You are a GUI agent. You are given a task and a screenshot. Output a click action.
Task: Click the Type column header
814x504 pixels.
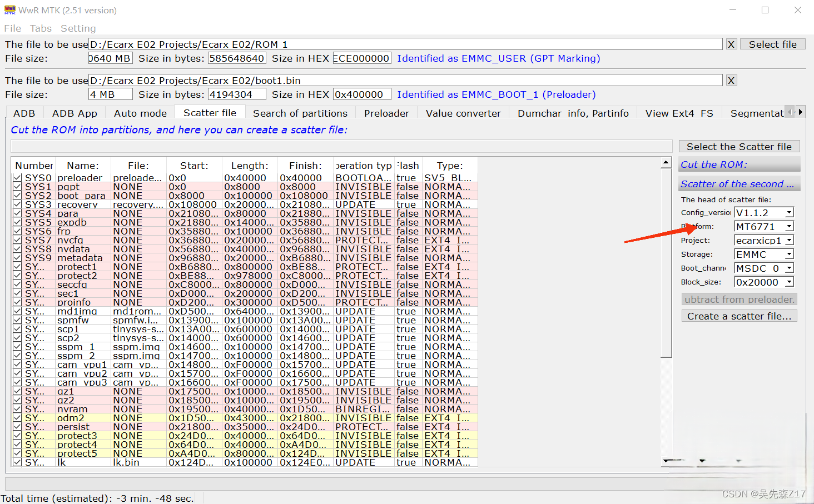coord(450,166)
